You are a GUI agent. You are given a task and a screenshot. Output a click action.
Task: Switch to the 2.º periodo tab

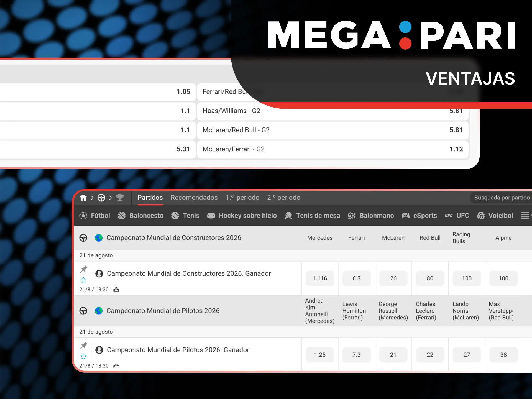tap(284, 198)
